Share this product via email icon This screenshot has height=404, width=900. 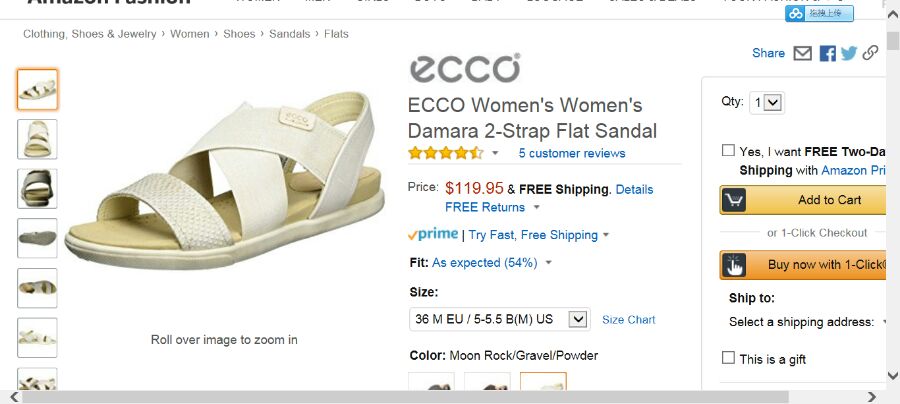click(x=802, y=53)
